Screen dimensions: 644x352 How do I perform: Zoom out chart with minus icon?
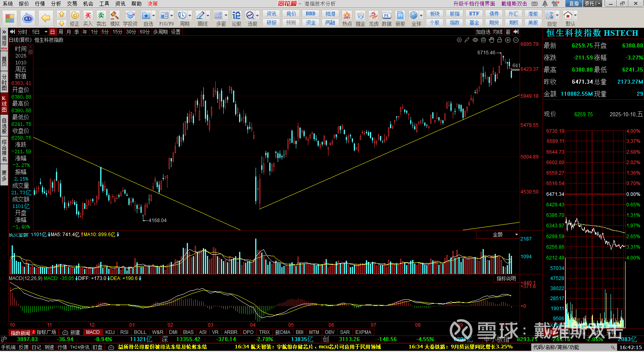point(516,40)
